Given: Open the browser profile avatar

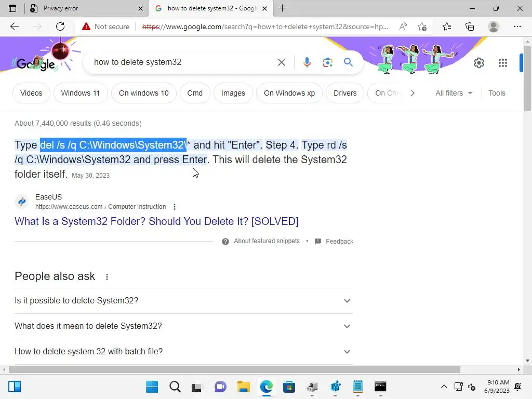Looking at the screenshot, I should point(494,26).
